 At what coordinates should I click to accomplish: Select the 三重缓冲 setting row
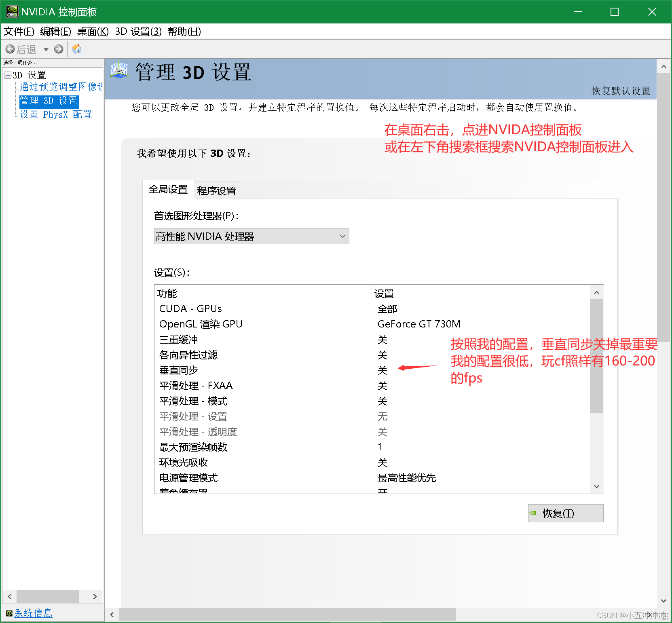[372, 340]
